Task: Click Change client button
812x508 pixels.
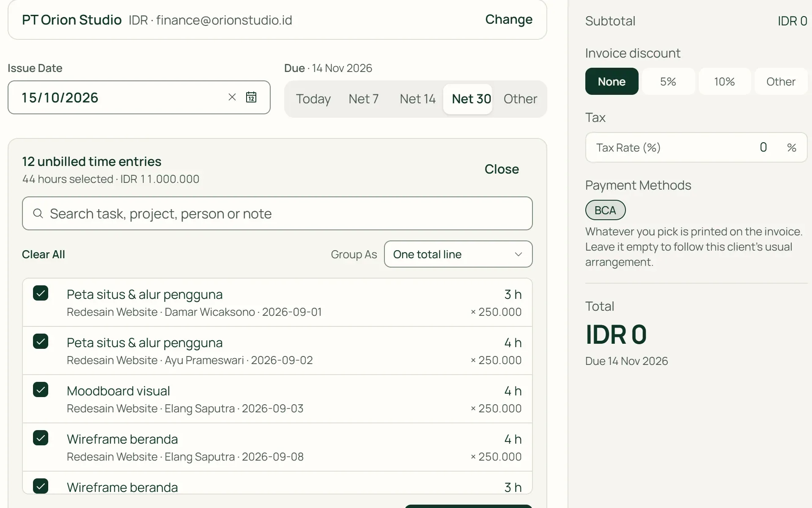Action: click(509, 19)
